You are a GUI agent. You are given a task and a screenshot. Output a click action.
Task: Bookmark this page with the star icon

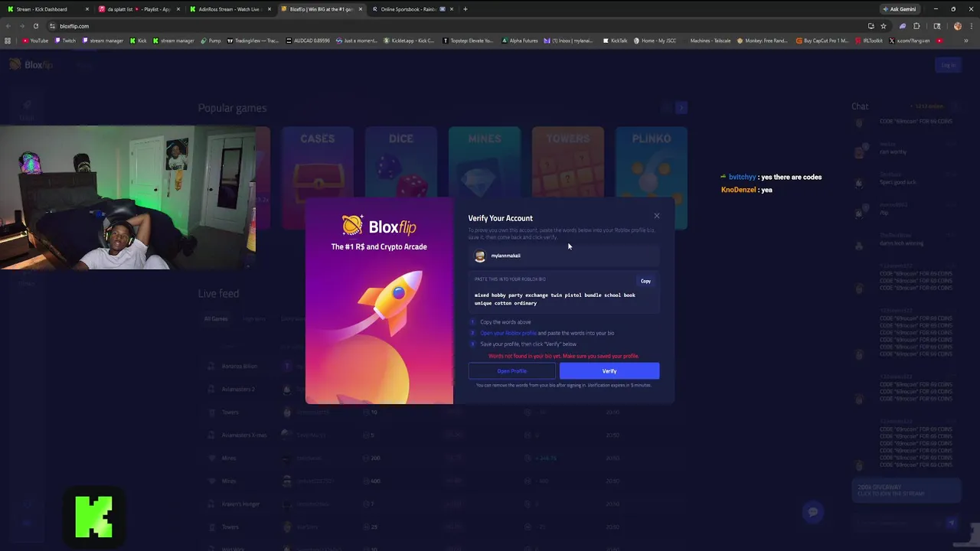click(883, 26)
